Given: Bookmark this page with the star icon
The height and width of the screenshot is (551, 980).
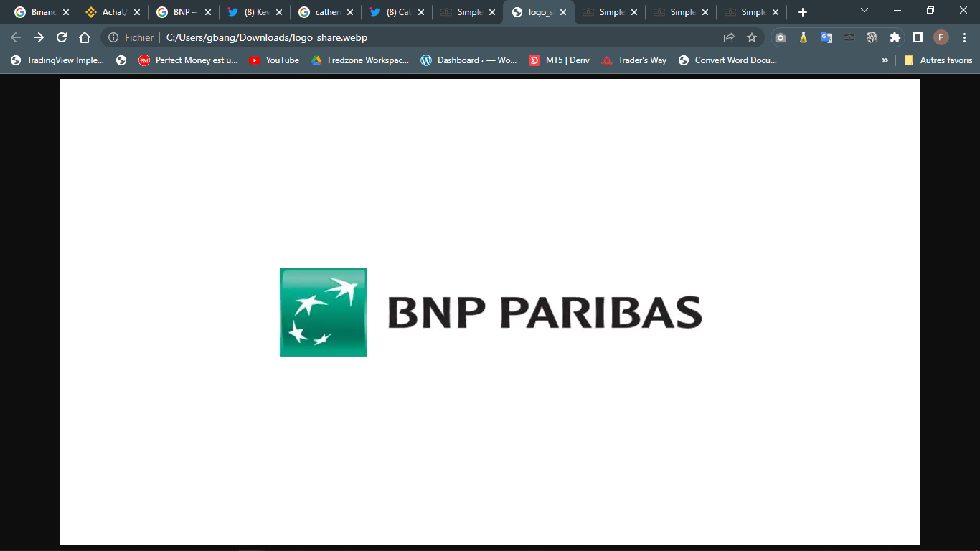Looking at the screenshot, I should [752, 37].
